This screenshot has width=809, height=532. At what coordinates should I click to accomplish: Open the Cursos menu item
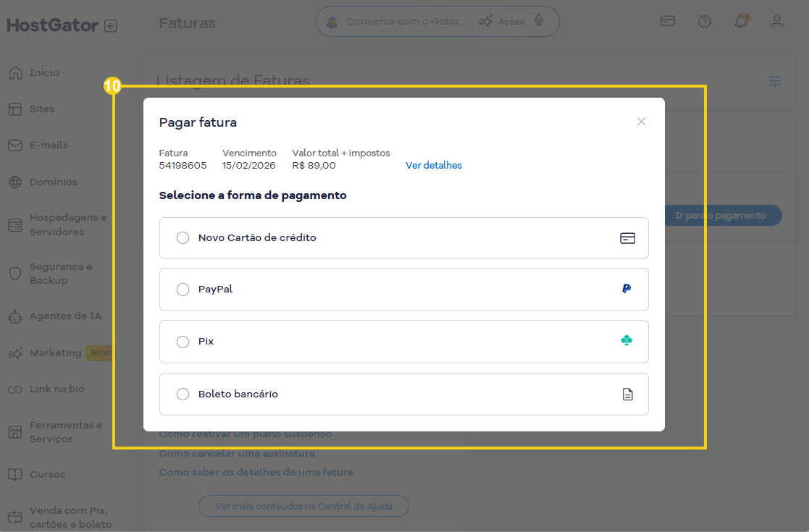click(14, 474)
